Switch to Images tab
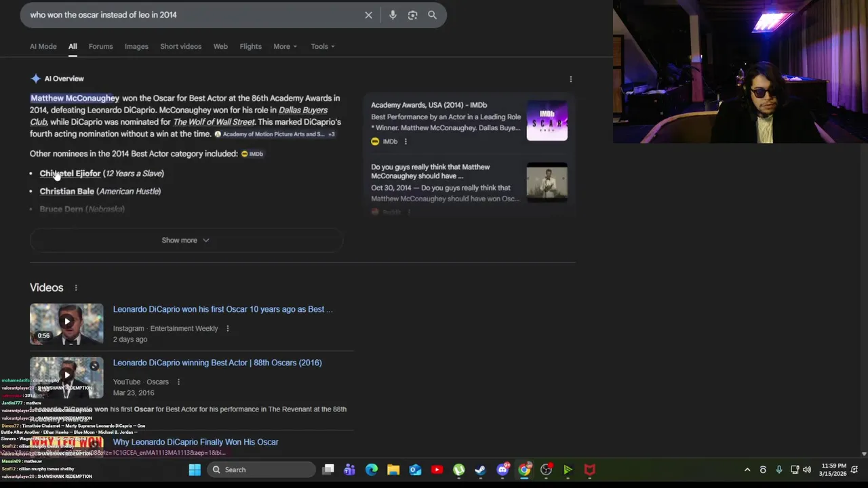 [136, 47]
